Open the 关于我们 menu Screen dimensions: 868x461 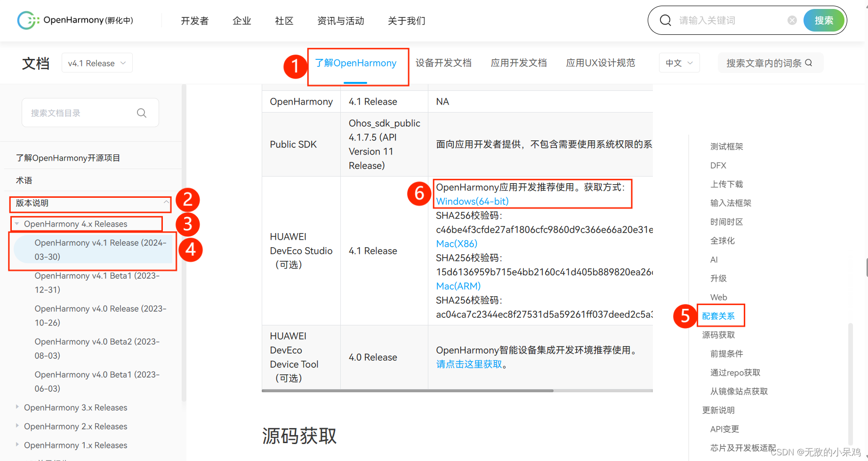click(407, 21)
